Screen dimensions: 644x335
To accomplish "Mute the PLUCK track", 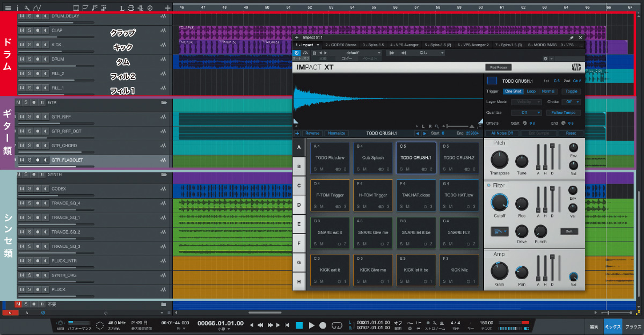I will (22, 289).
